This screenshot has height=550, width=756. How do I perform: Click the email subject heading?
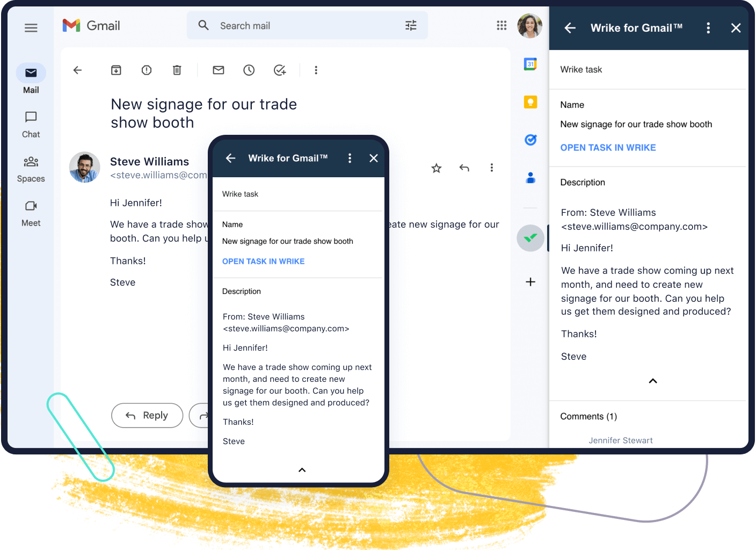[x=204, y=113]
